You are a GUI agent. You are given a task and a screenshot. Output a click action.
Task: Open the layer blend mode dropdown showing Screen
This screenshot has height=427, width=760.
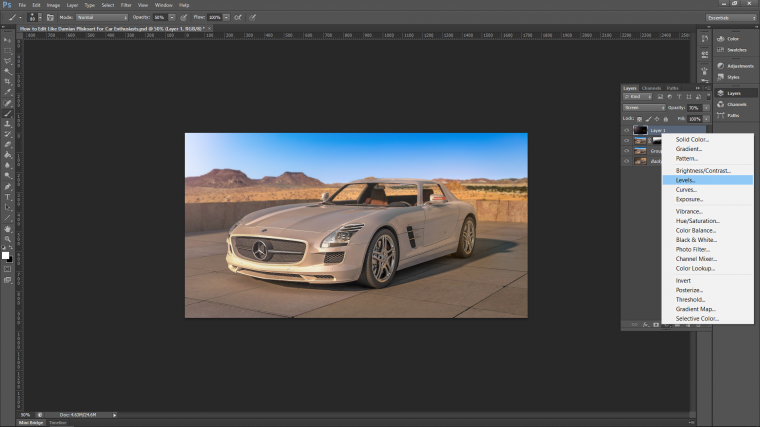[x=644, y=108]
